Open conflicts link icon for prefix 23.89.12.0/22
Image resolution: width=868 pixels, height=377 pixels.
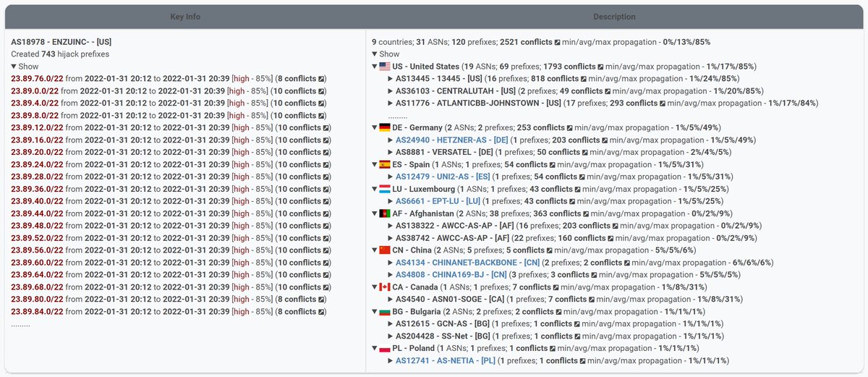(x=326, y=128)
